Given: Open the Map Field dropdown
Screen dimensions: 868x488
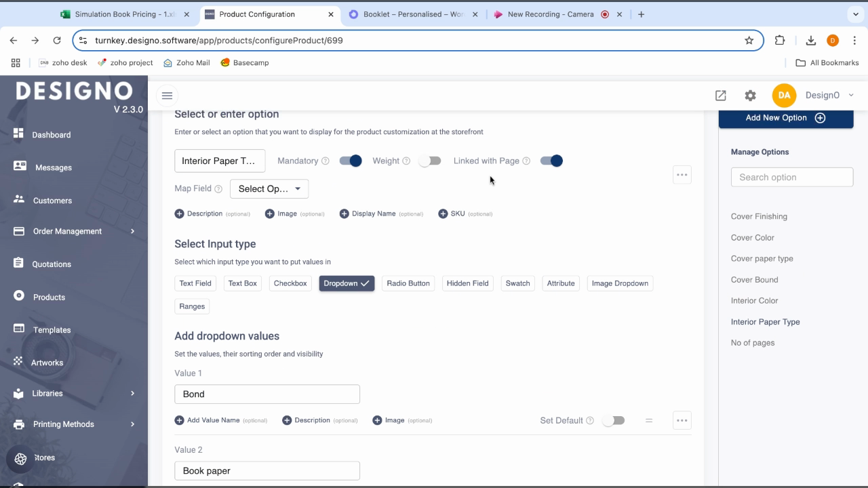Looking at the screenshot, I should coord(269,189).
